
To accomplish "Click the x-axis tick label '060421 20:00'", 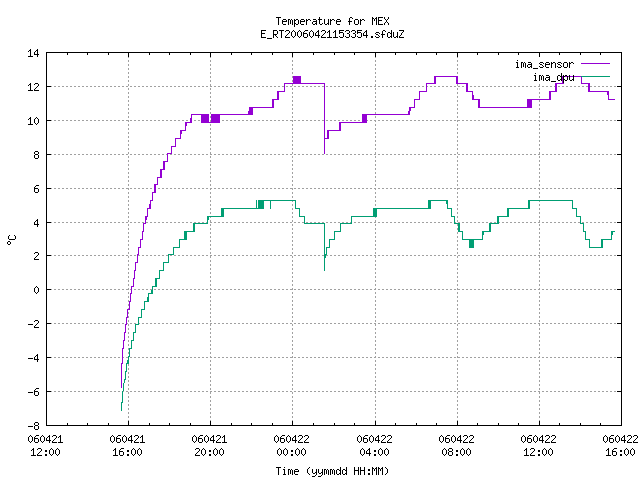I will coord(209,446).
